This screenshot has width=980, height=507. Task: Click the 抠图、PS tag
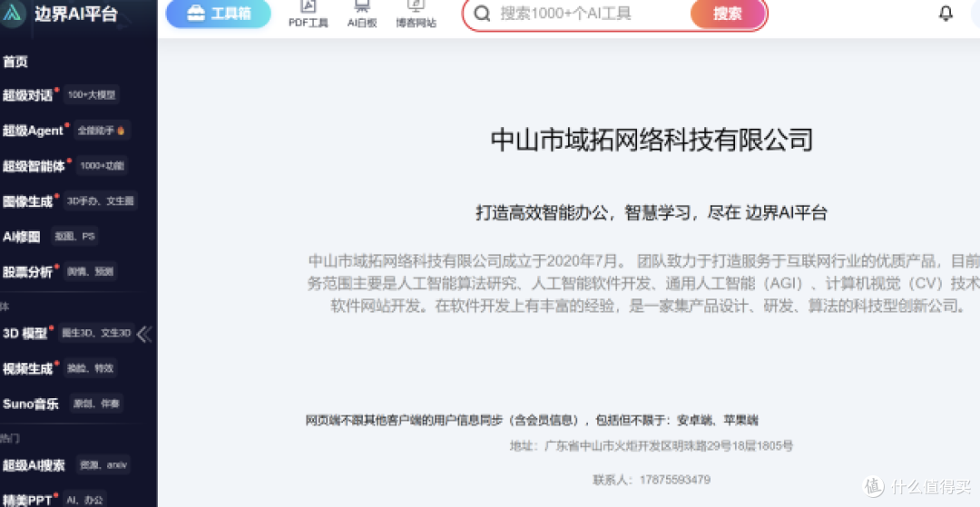coord(75,236)
